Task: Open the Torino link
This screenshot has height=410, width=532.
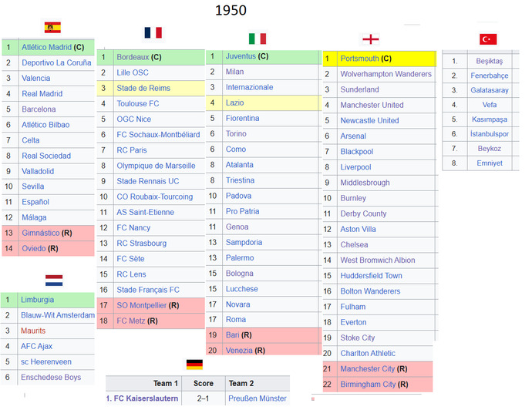Action: [236, 134]
